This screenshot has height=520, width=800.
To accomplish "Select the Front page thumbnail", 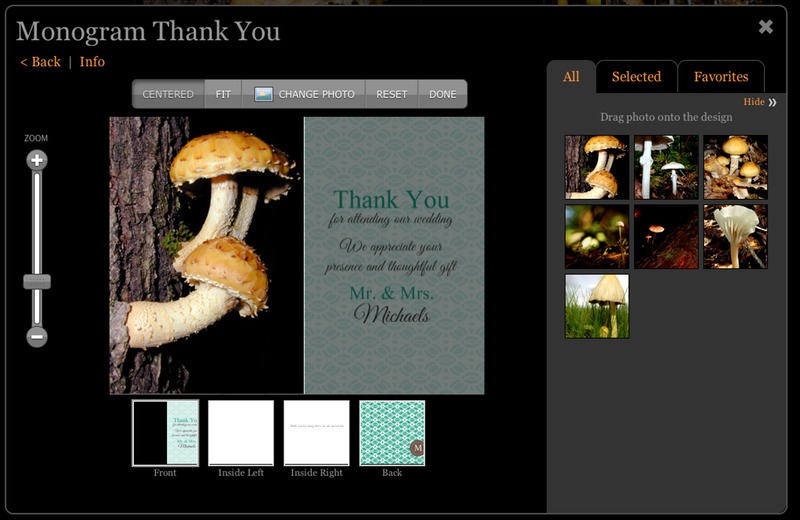I will [165, 433].
